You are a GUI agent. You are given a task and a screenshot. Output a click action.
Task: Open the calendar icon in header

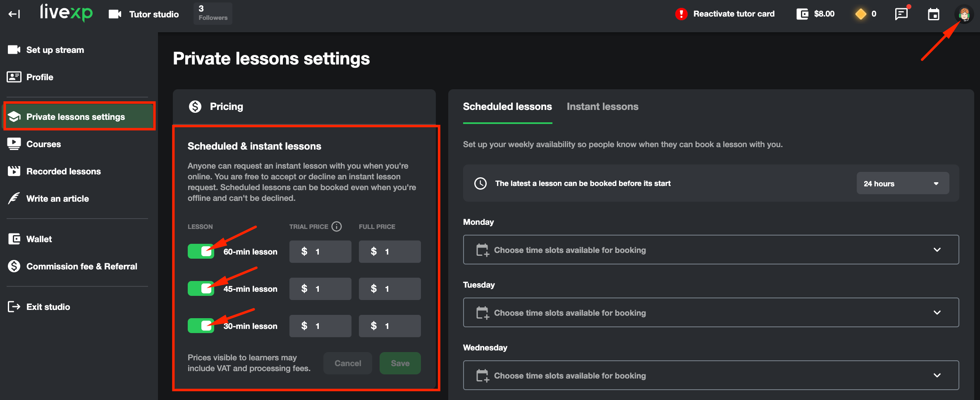tap(933, 14)
